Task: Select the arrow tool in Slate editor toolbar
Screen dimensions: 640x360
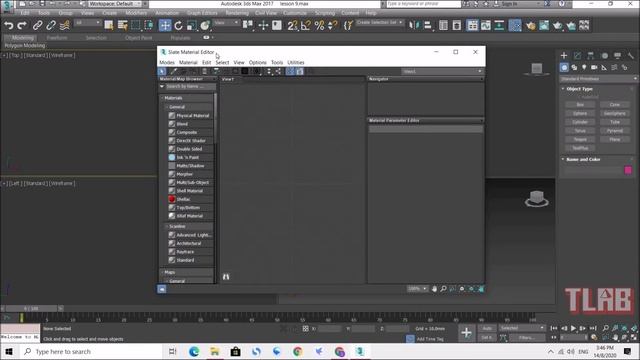Action: tap(162, 71)
